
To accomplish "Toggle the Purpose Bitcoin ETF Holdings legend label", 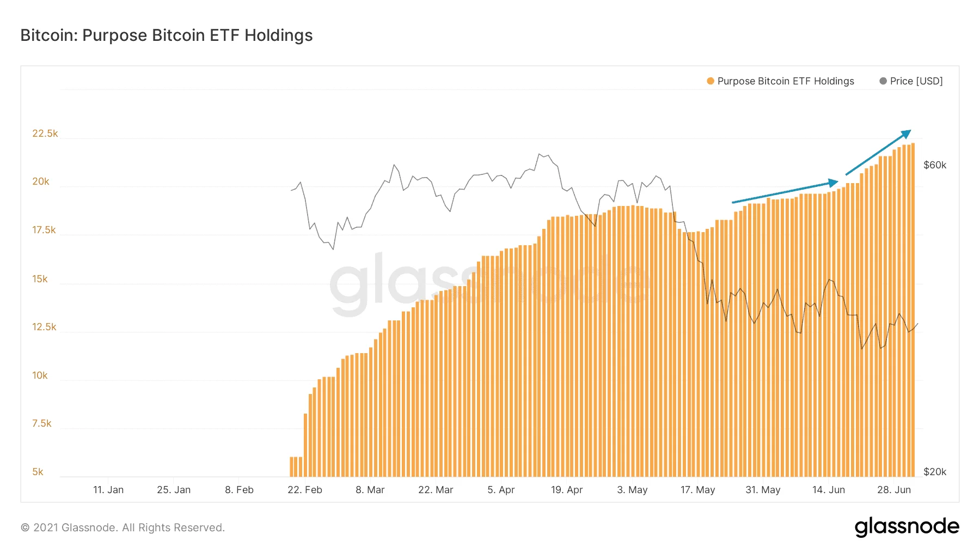I will pyautogui.click(x=786, y=81).
